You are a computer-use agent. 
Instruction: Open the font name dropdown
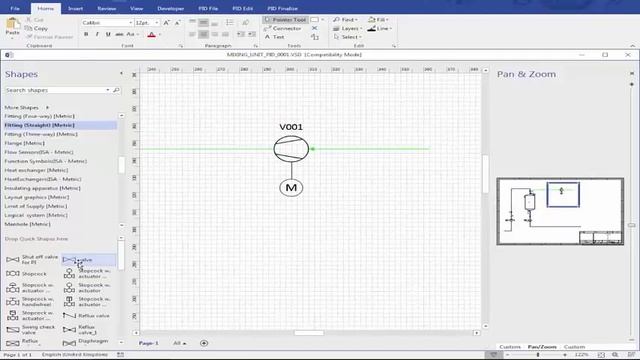click(131, 23)
